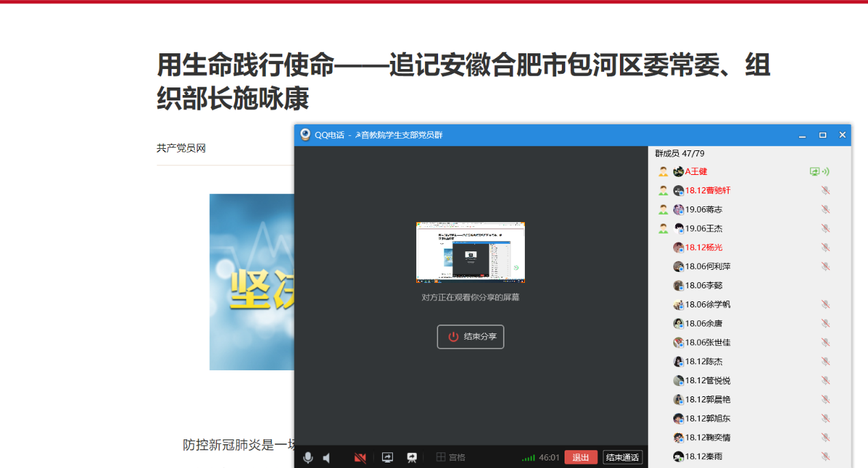Select member 18.06李懿 in the list
Image resolution: width=868 pixels, height=468 pixels.
tap(703, 286)
